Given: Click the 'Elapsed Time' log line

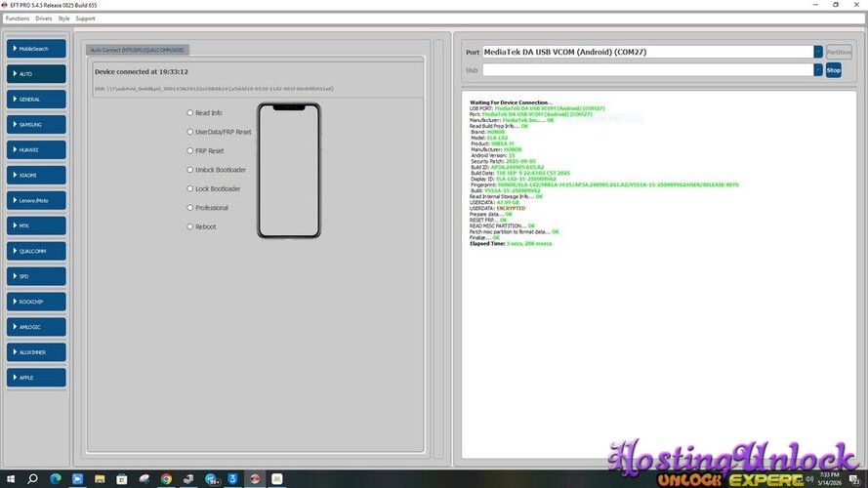Looking at the screenshot, I should click(x=511, y=243).
